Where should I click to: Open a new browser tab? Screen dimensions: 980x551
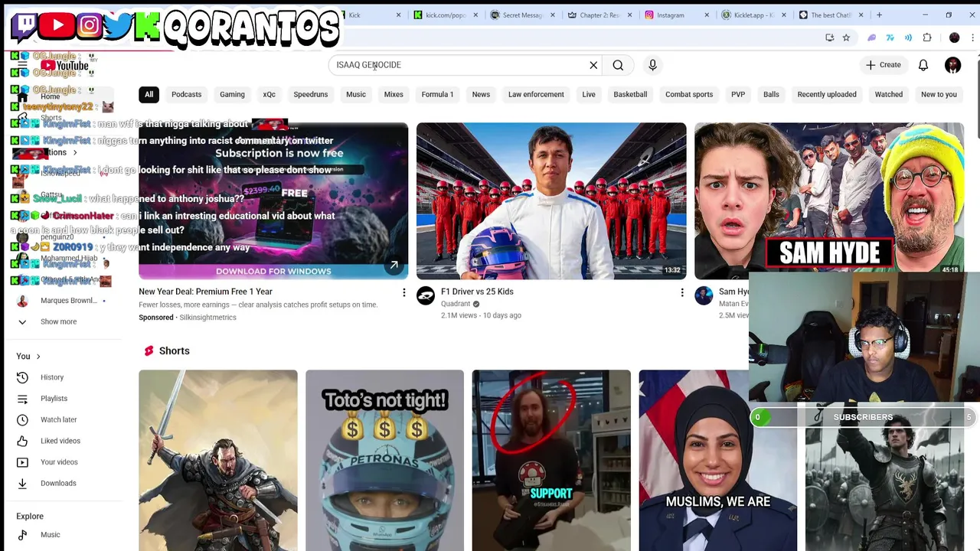[879, 15]
